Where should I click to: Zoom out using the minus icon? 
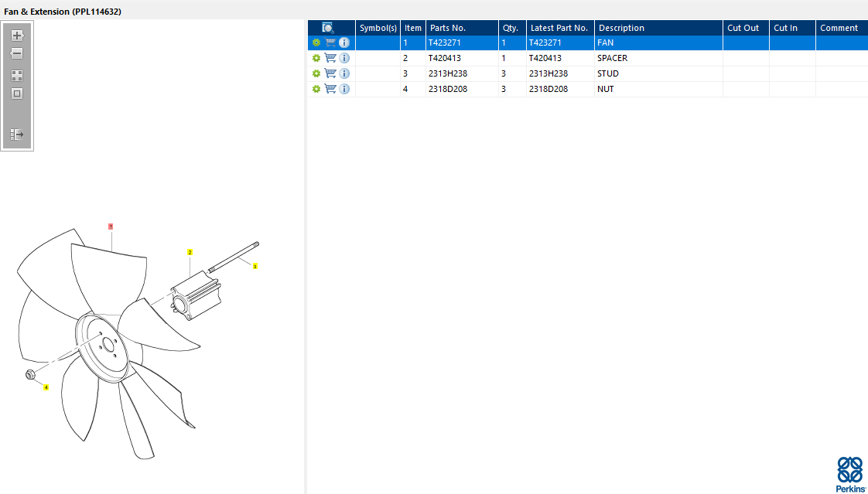[17, 53]
